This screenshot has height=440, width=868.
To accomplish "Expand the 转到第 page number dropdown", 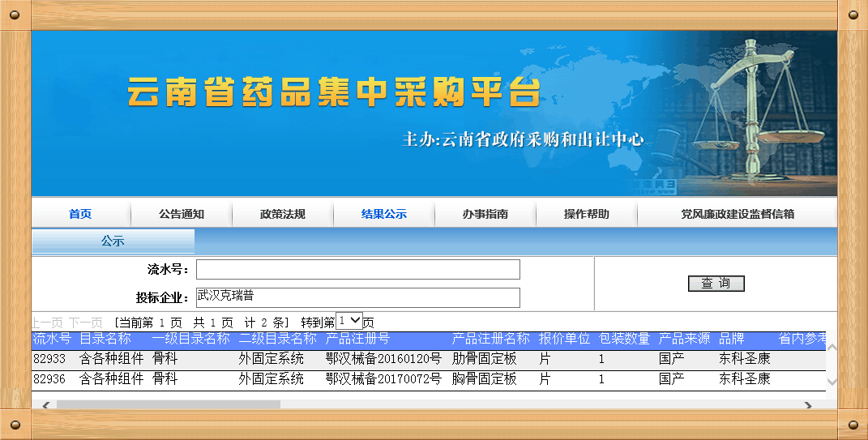I will [349, 321].
